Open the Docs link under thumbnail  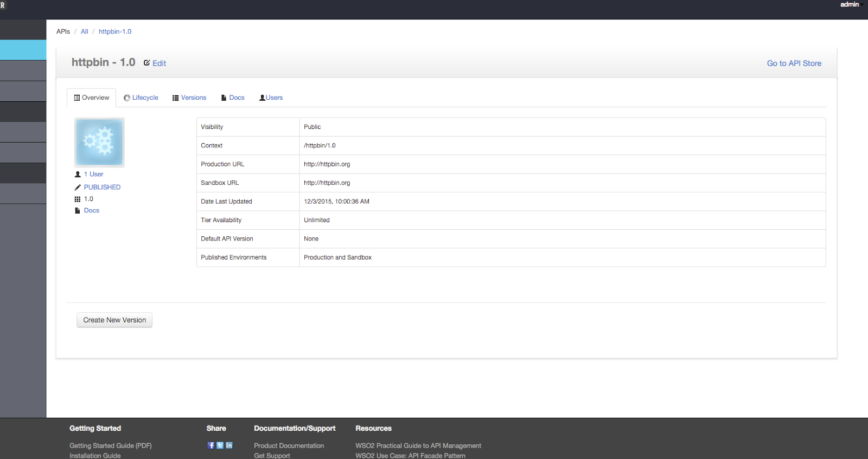(x=91, y=210)
